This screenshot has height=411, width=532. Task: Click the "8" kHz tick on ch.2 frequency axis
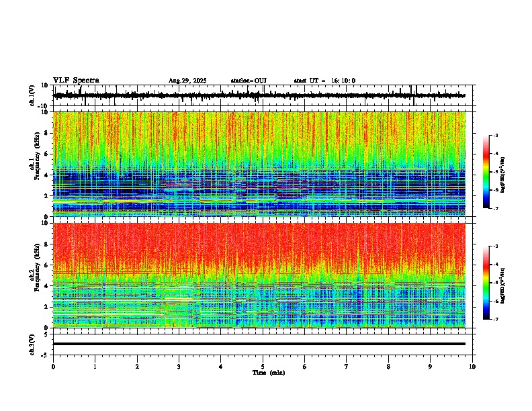click(x=47, y=244)
